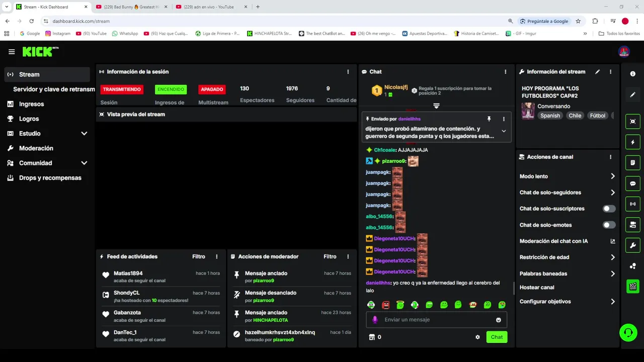Open the Chat panel three-dot menu
This screenshot has width=644, height=362.
click(506, 72)
